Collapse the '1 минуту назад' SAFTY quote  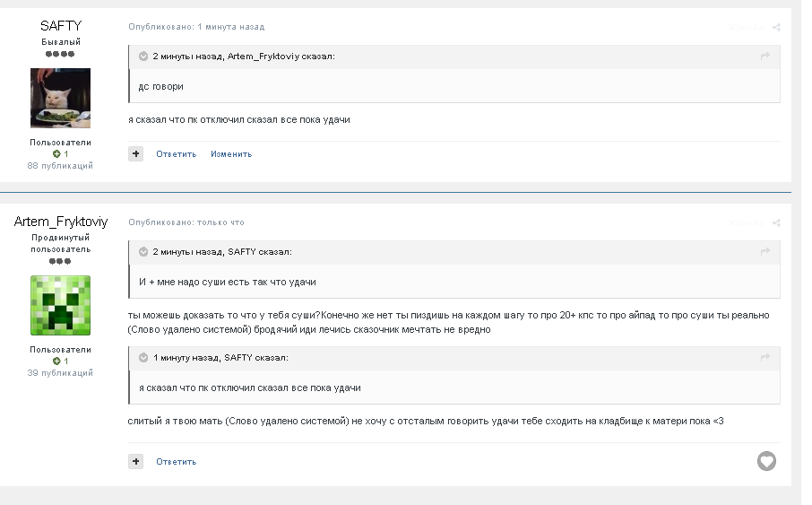click(143, 358)
